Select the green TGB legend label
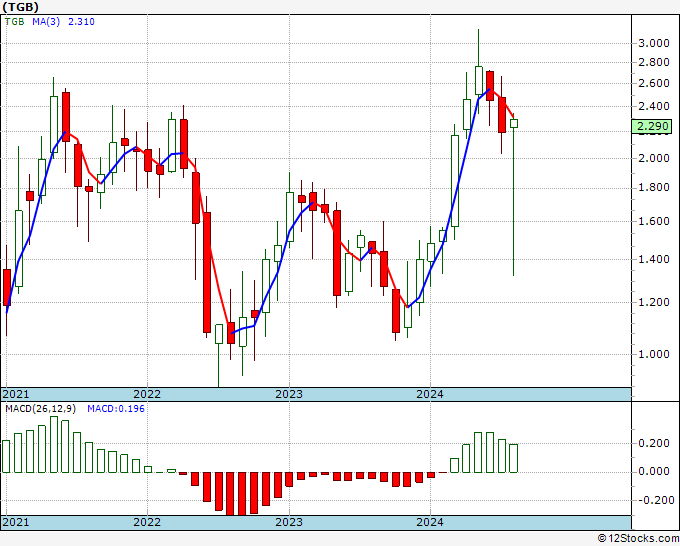This screenshot has height=546, width=680. (15, 22)
